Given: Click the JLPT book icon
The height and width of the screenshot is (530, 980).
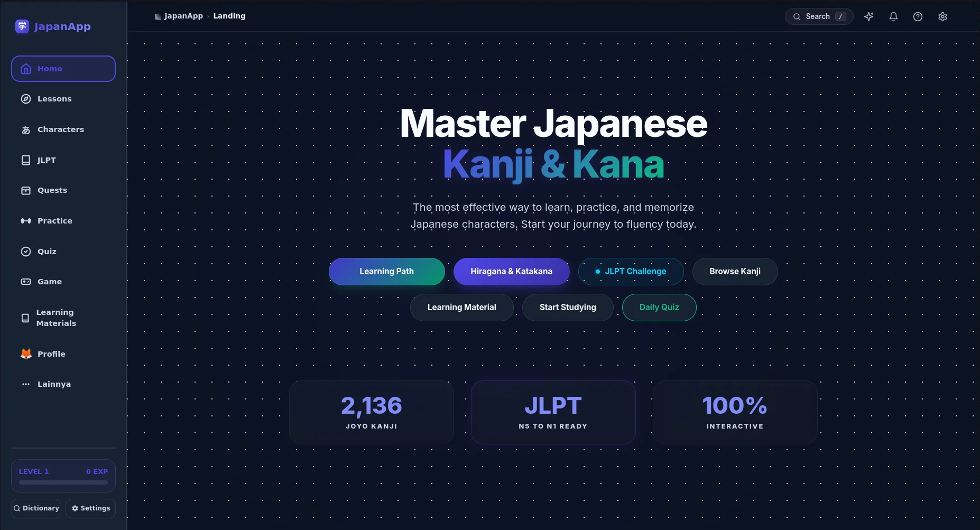Looking at the screenshot, I should pos(26,160).
